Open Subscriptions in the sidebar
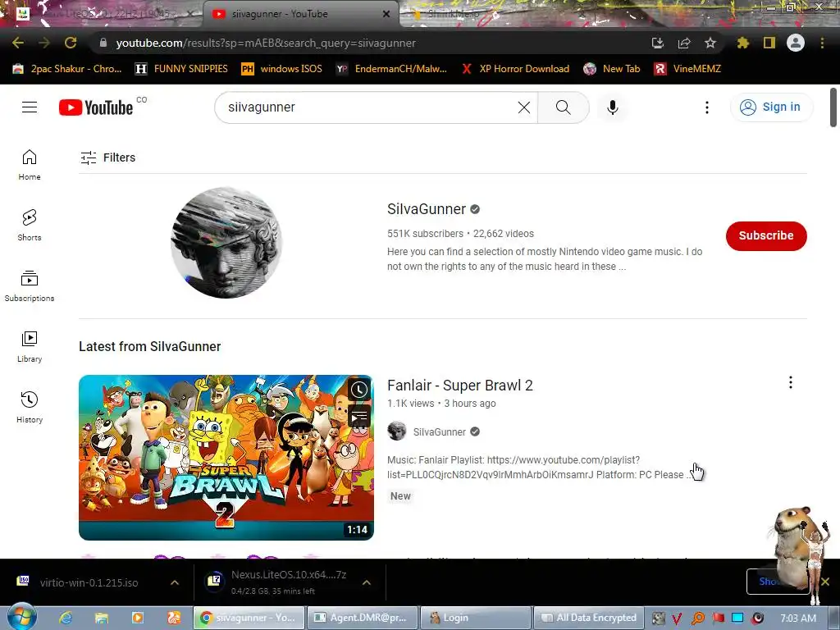 click(x=30, y=286)
